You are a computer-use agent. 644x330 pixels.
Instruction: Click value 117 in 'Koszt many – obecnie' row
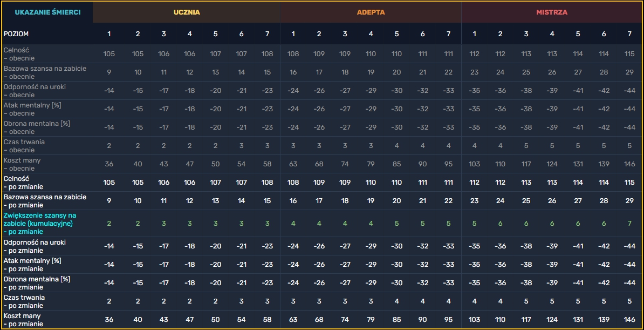526,164
